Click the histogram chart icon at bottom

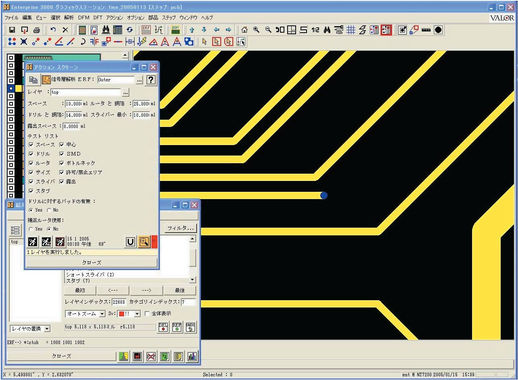[x=192, y=356]
